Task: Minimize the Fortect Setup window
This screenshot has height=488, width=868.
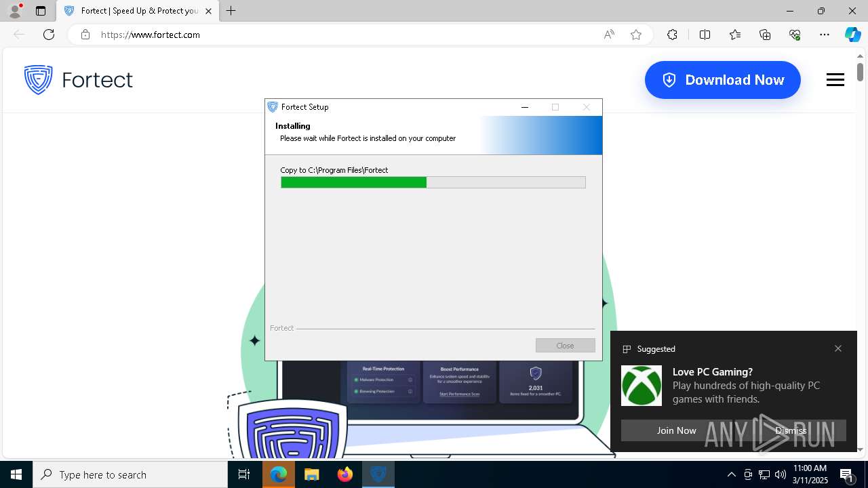Action: coord(524,107)
